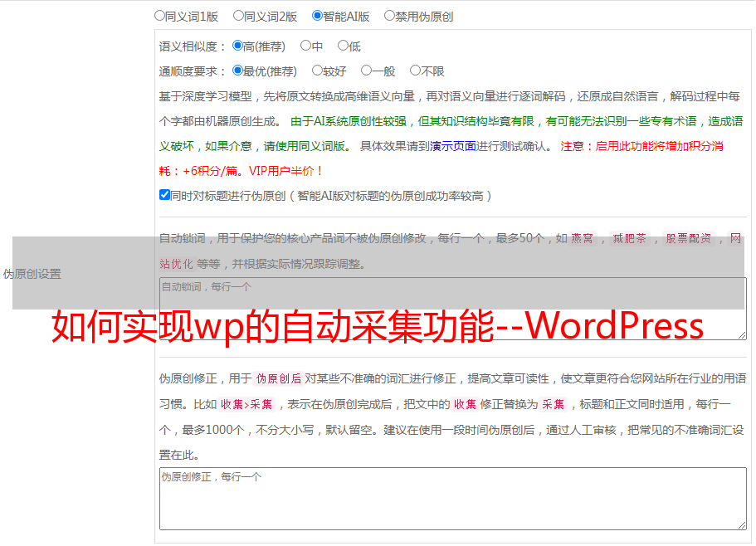Select 禁用伪原创 radio option
This screenshot has width=756, height=546.
tap(389, 16)
